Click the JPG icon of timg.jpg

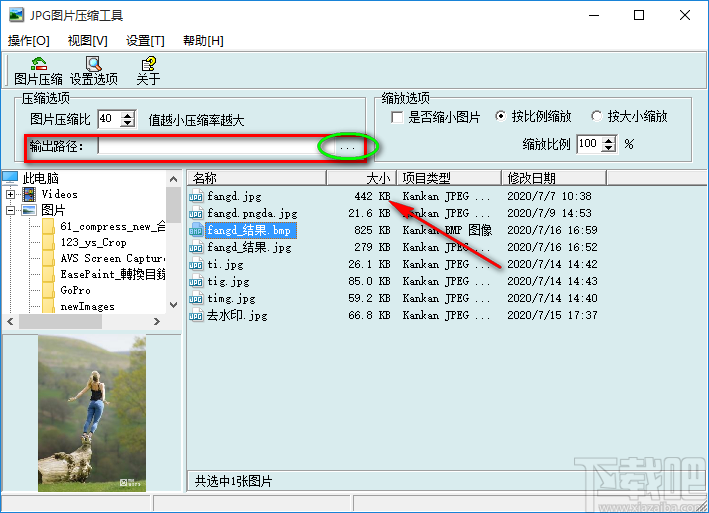pos(196,298)
